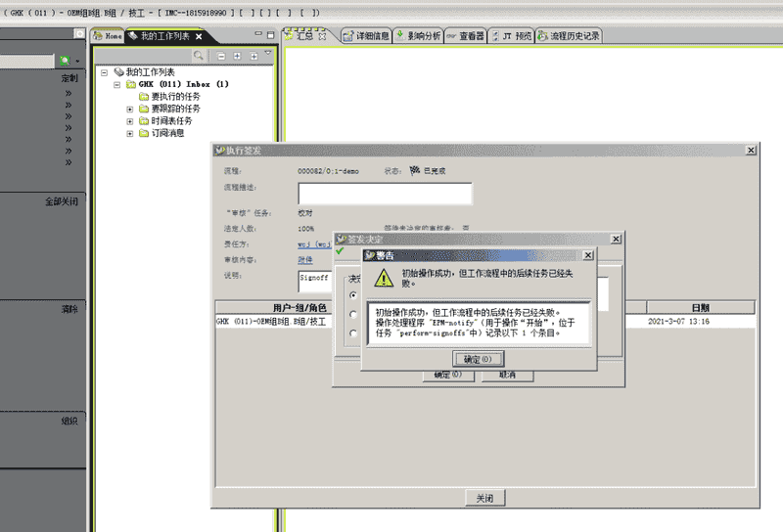783x532 pixels.
Task: Select the 我的工作列表 tab
Action: pyautogui.click(x=164, y=36)
